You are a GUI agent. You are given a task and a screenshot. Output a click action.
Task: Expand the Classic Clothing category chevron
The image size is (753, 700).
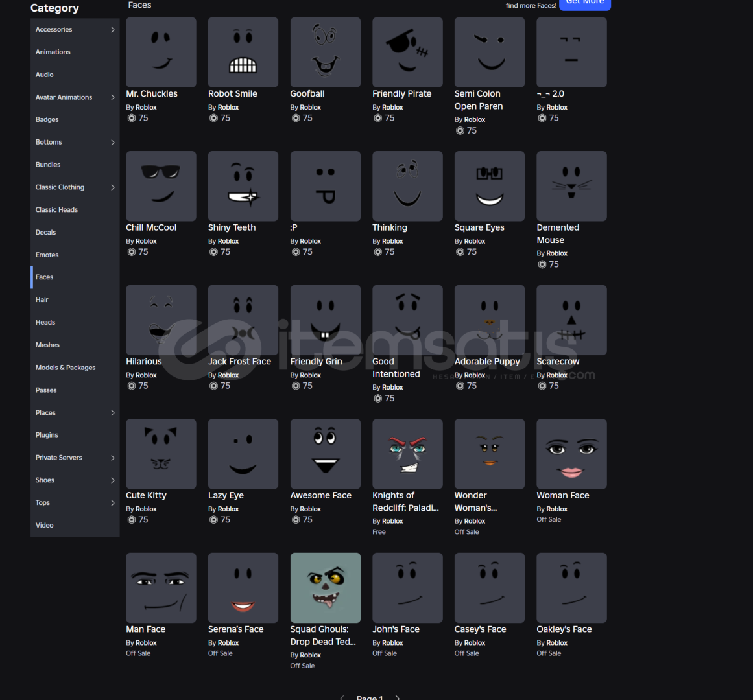click(x=113, y=187)
